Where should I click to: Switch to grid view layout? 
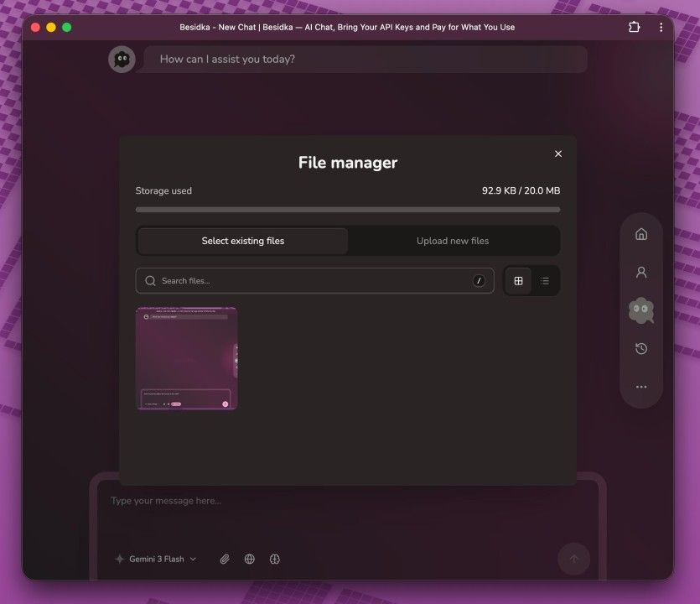(518, 281)
